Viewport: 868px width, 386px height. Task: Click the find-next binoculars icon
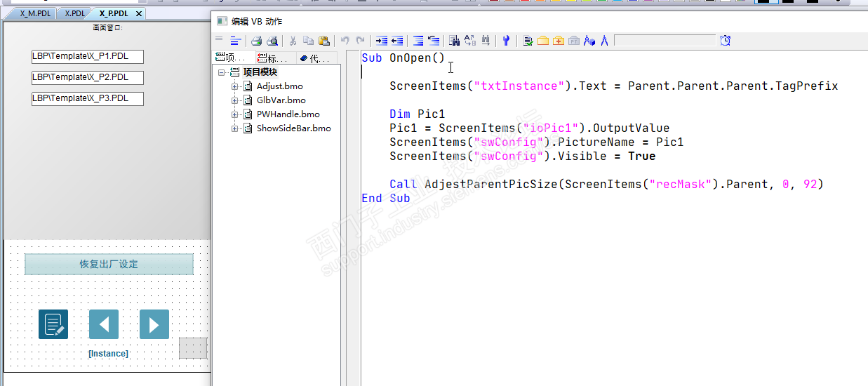point(486,41)
